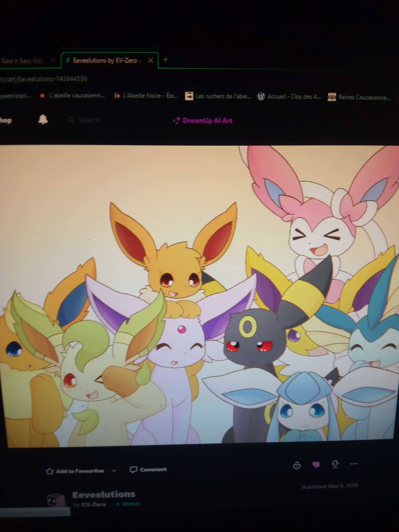This screenshot has width=399, height=532.
Task: Close the Eeveelutions by EV-Zero tab
Action: [151, 60]
